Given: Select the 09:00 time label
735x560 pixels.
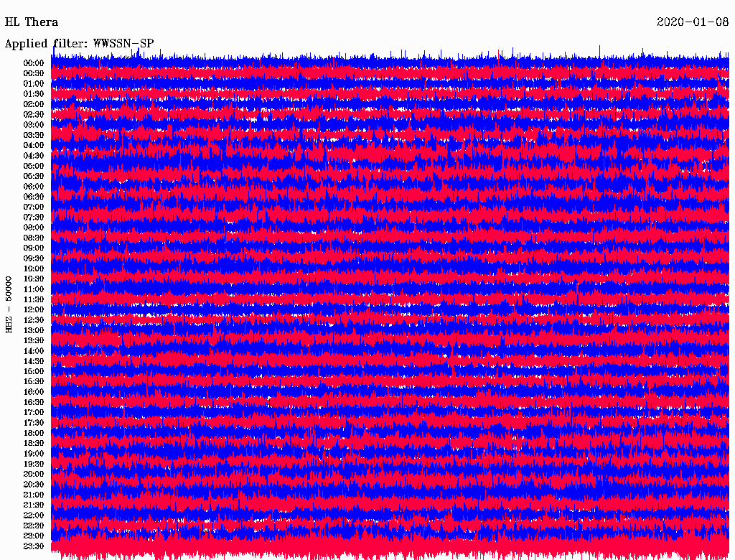Looking at the screenshot, I should tap(33, 248).
